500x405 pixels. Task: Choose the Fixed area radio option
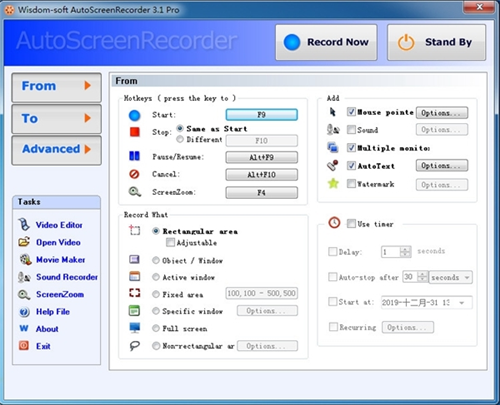(x=156, y=294)
